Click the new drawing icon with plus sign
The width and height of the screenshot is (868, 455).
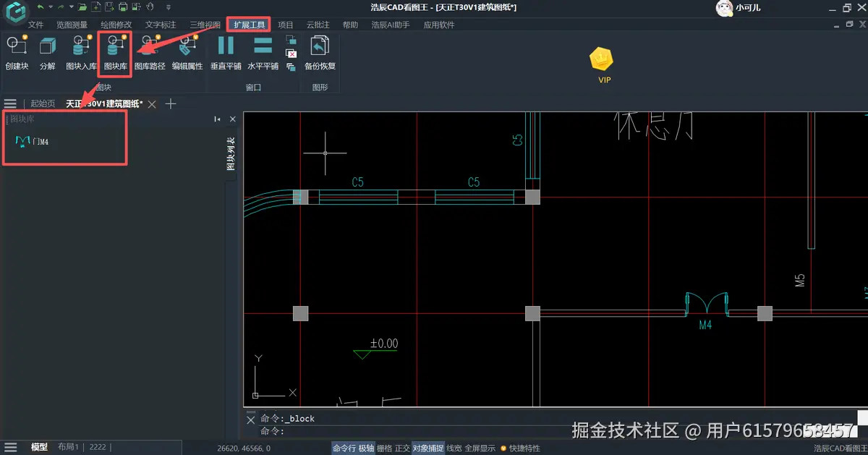click(96, 7)
